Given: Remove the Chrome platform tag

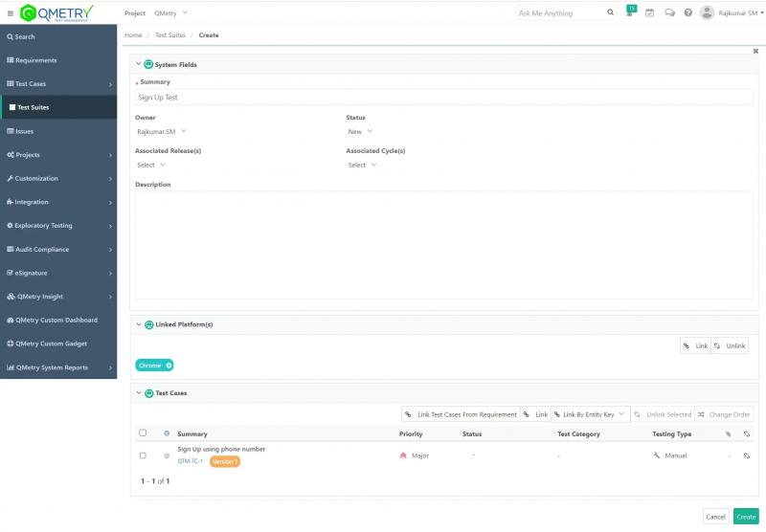Looking at the screenshot, I should point(169,366).
